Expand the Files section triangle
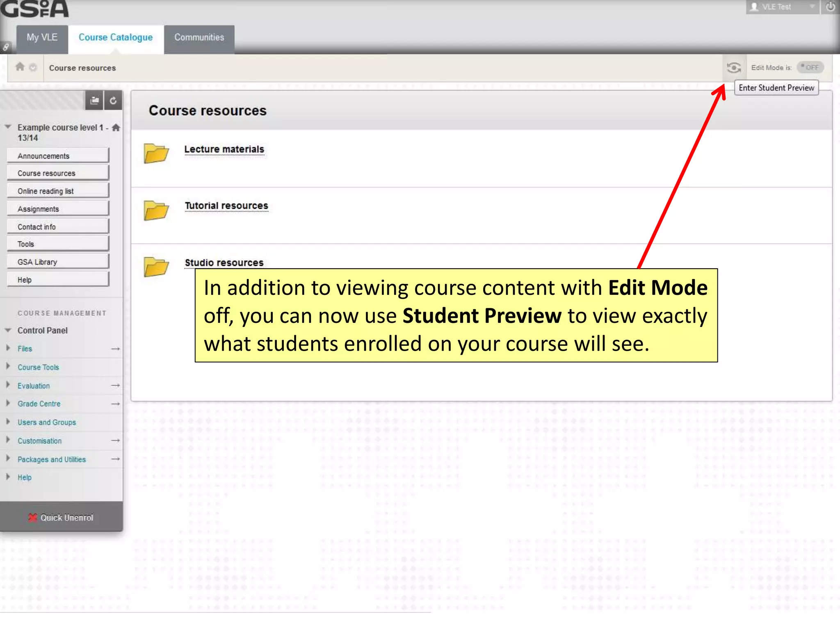 point(8,348)
